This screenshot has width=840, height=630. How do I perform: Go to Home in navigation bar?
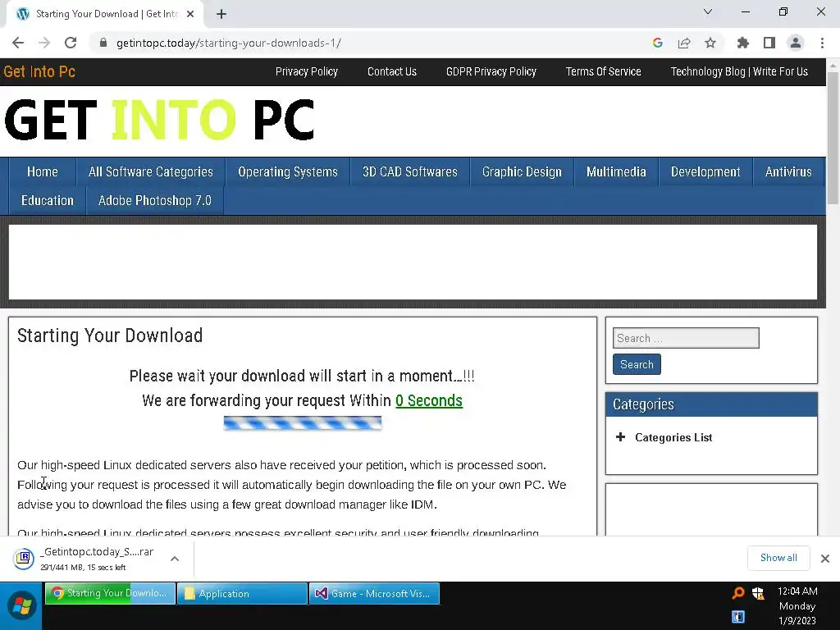click(x=43, y=172)
